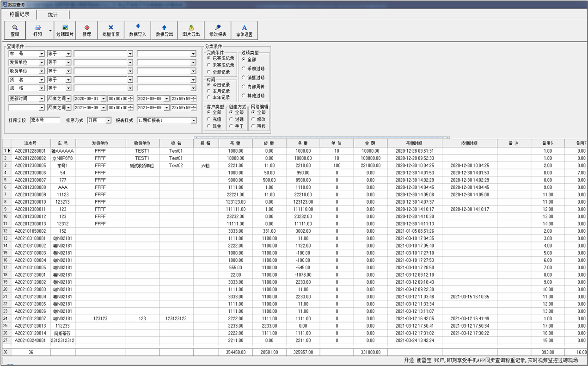Click the 排序字段 input field
588x366 pixels.
[x=45, y=120]
